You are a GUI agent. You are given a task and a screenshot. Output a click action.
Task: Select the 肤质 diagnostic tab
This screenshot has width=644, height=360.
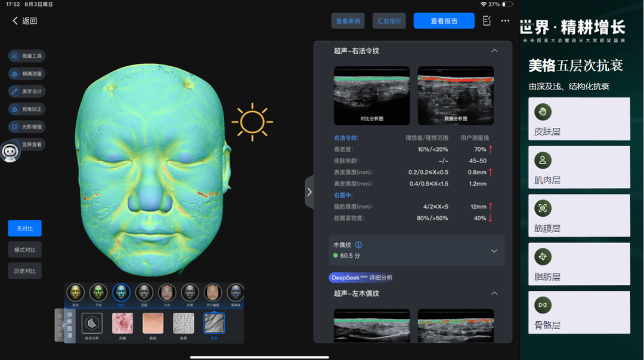tap(182, 324)
